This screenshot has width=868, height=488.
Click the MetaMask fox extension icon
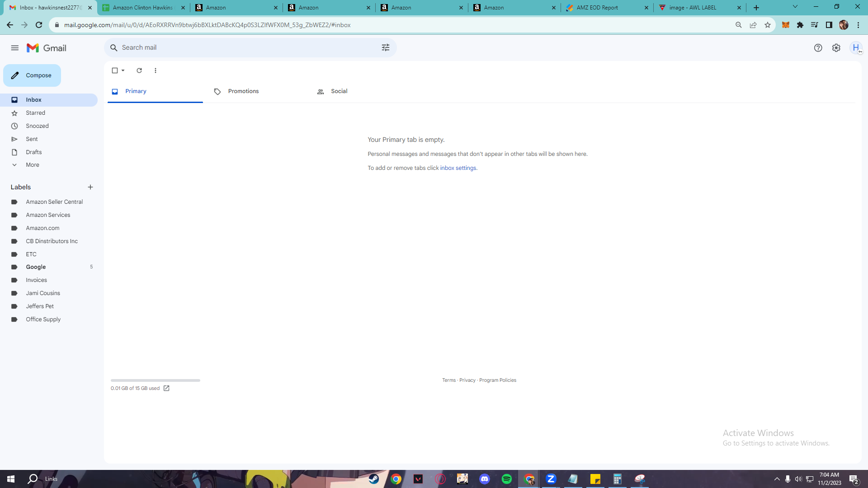pos(786,25)
